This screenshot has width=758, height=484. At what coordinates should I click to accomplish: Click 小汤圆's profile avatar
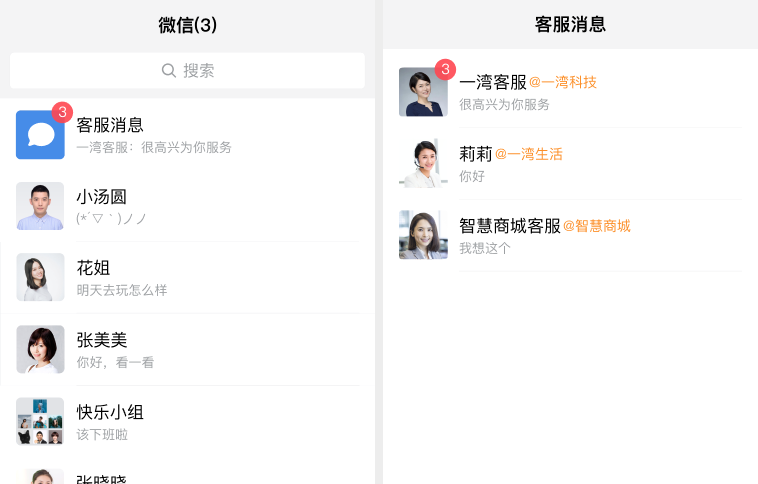pos(40,206)
